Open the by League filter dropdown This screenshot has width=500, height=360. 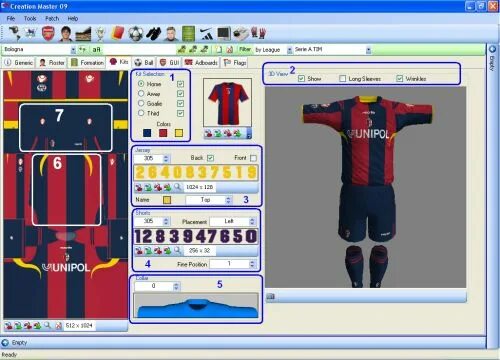coord(289,50)
